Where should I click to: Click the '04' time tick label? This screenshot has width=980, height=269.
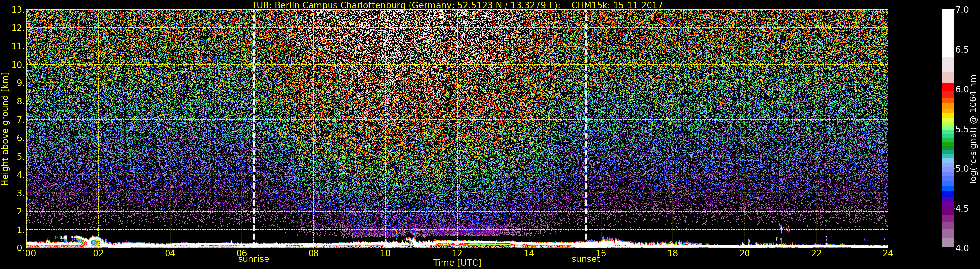tap(170, 253)
